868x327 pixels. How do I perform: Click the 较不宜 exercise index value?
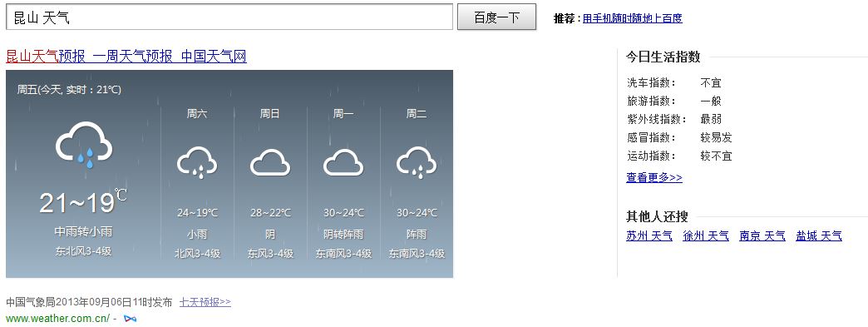tap(716, 156)
